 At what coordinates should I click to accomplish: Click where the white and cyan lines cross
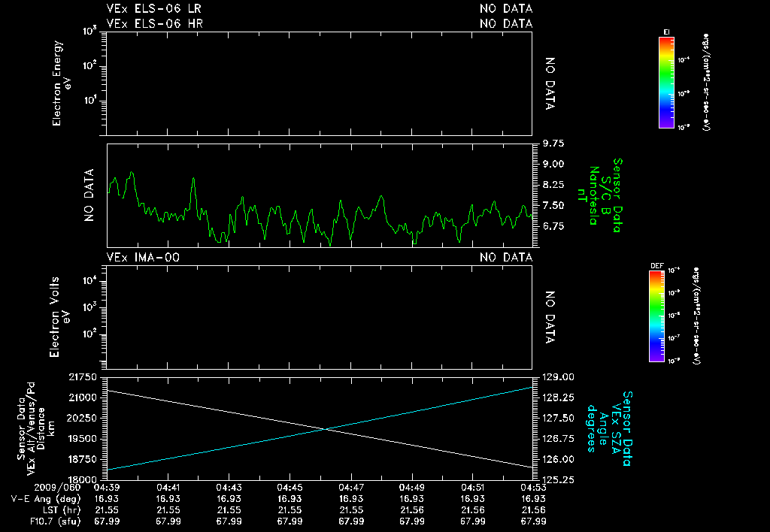[325, 429]
